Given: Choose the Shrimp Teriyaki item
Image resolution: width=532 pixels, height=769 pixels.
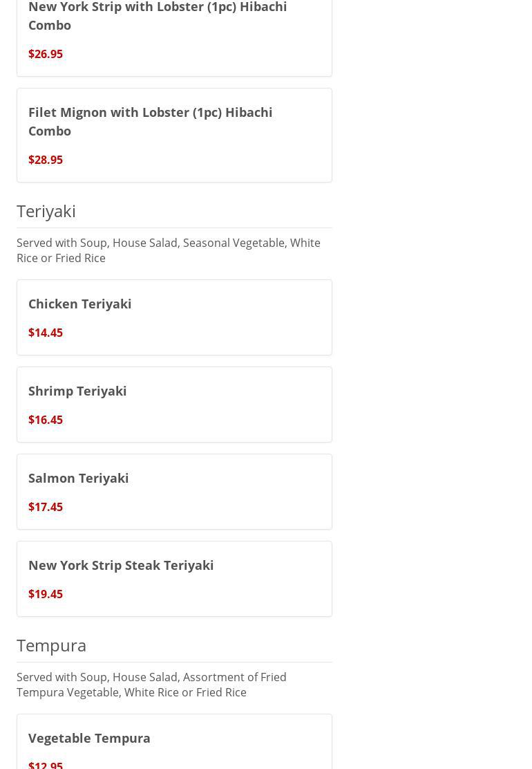Looking at the screenshot, I should (x=77, y=391).
